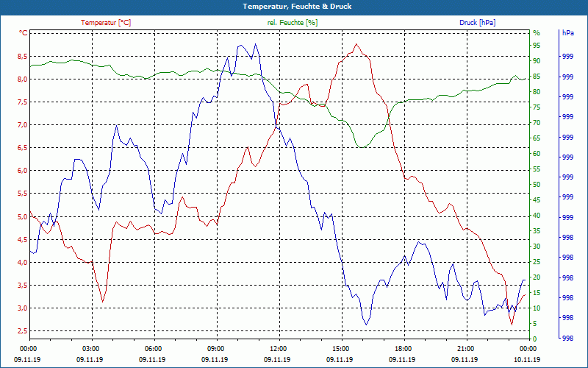This screenshot has width=588, height=368.
Task: Click temperature axis value 6,0
Action: [x=23, y=171]
